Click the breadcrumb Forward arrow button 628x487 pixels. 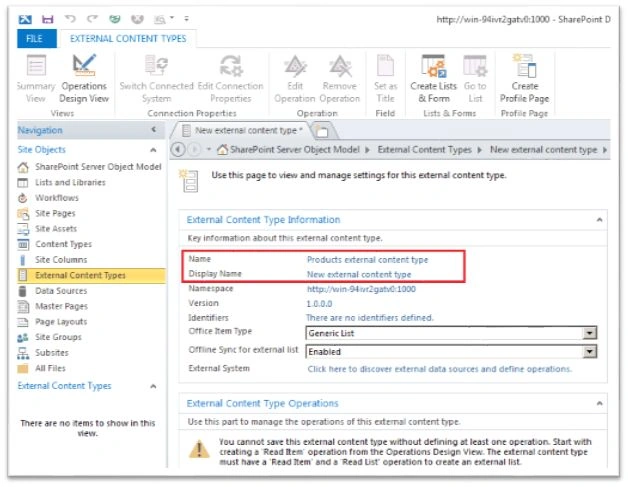click(x=195, y=150)
